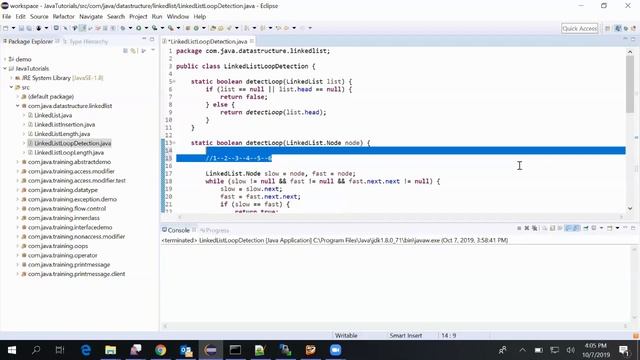Open the Run menu

pyautogui.click(x=157, y=17)
